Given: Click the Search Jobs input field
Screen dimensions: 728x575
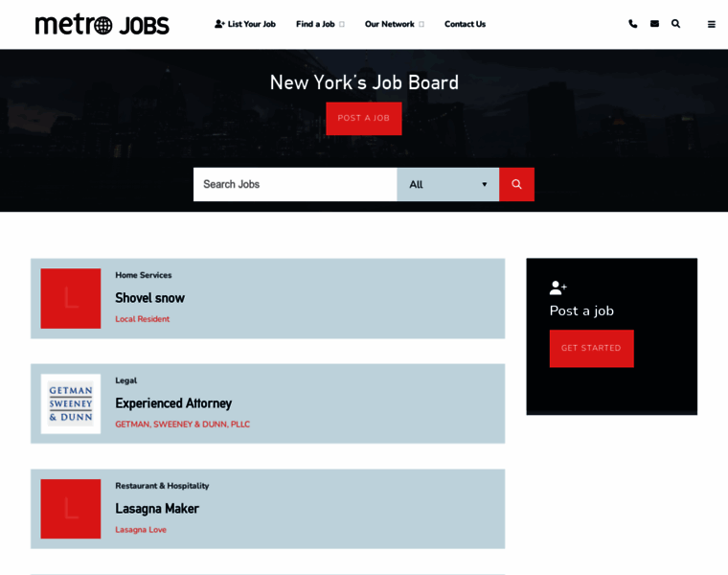Looking at the screenshot, I should pos(294,184).
